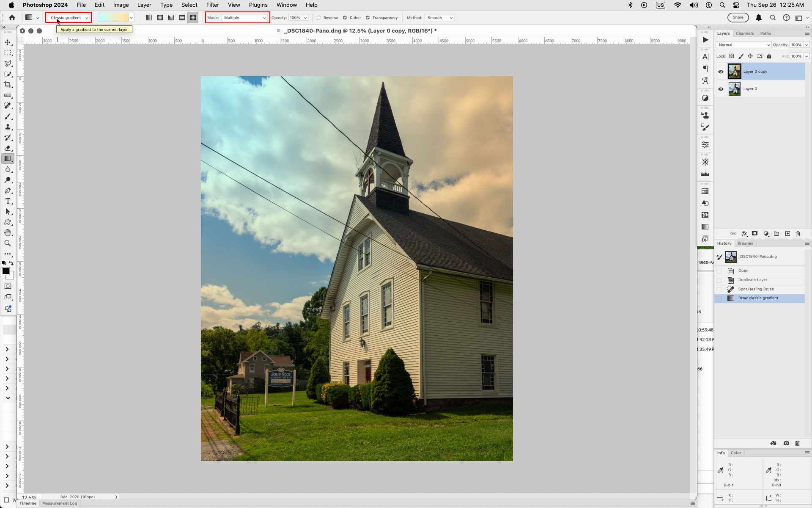812x508 pixels.
Task: Select the Horizontal Type tool
Action: point(8,201)
